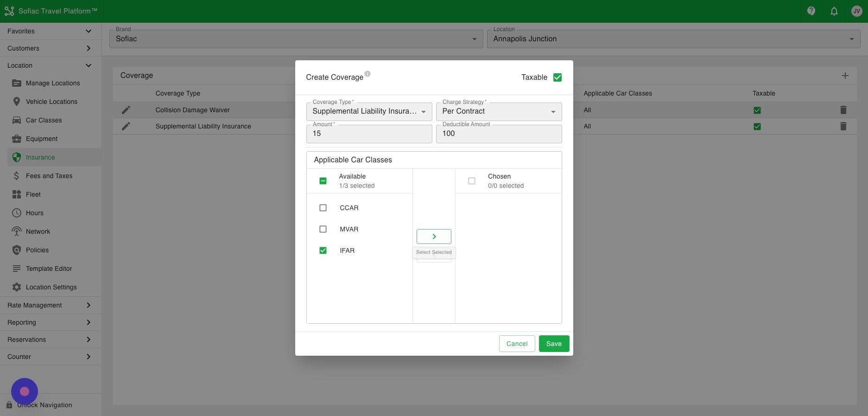The height and width of the screenshot is (416, 868).
Task: Click the Coverage Type column header
Action: click(178, 93)
